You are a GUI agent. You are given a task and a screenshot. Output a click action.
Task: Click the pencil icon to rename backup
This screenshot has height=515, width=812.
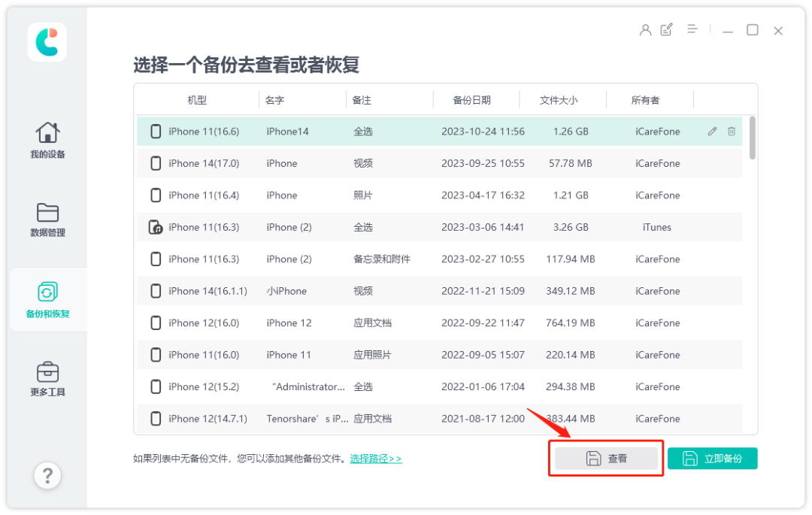click(x=712, y=132)
